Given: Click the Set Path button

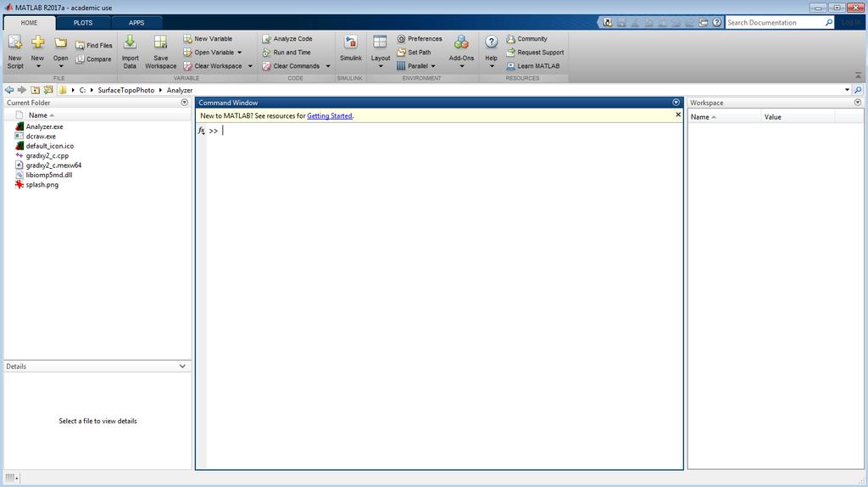Looking at the screenshot, I should click(x=414, y=52).
